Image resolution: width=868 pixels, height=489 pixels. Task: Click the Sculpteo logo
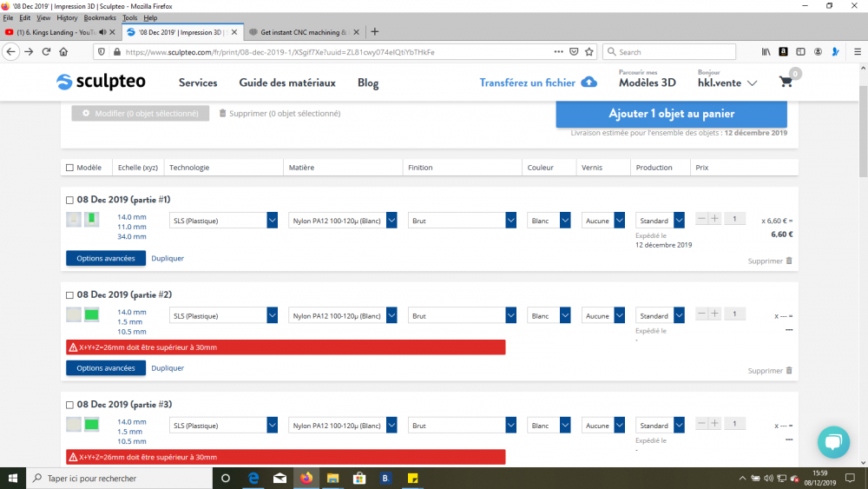tap(101, 82)
